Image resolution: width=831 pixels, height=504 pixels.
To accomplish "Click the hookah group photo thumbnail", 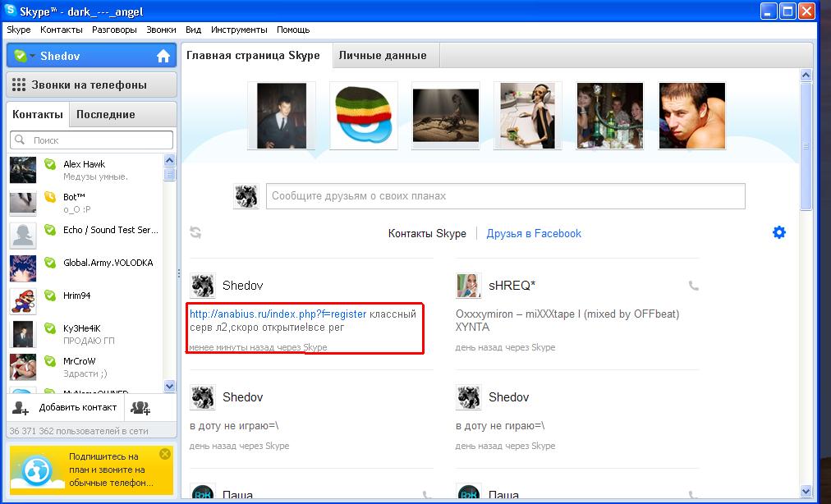I will pyautogui.click(x=609, y=116).
